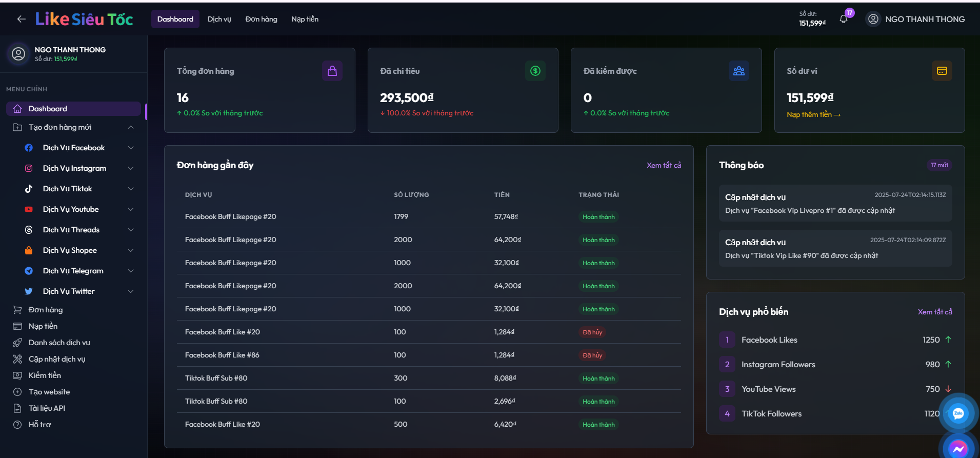Screen dimensions: 980x458
Task: Open the Dịch vụ top menu
Action: click(219, 19)
